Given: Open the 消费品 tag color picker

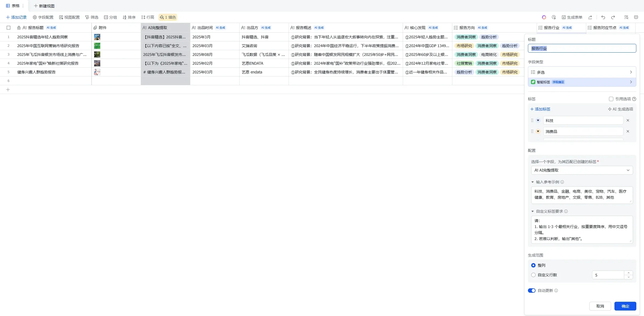Looking at the screenshot, I should point(538,131).
